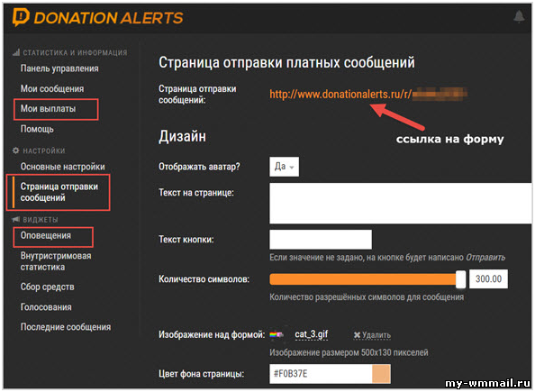The height and width of the screenshot is (392, 535).
Task: Click the statistics chart icon in sidebar
Action: pyautogui.click(x=16, y=52)
